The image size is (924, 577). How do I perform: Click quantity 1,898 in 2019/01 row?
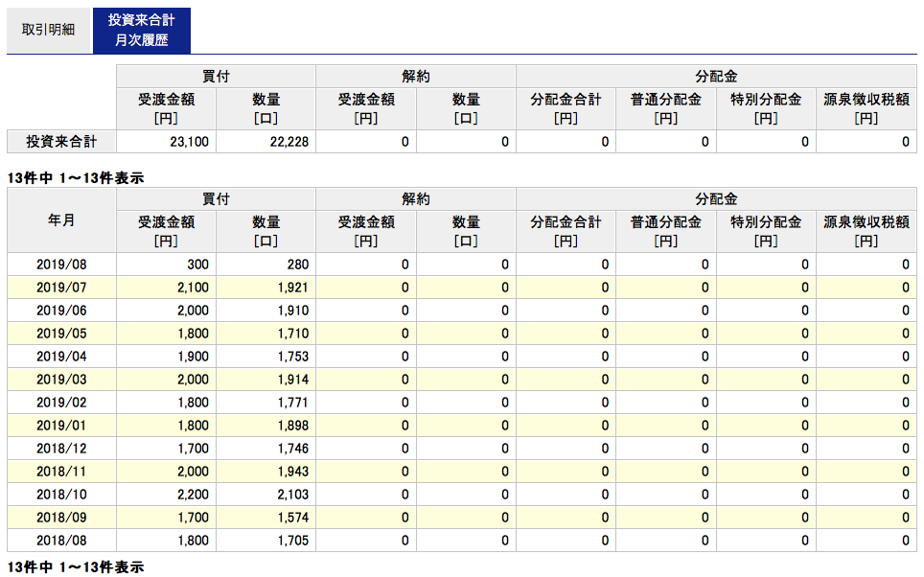pos(293,426)
